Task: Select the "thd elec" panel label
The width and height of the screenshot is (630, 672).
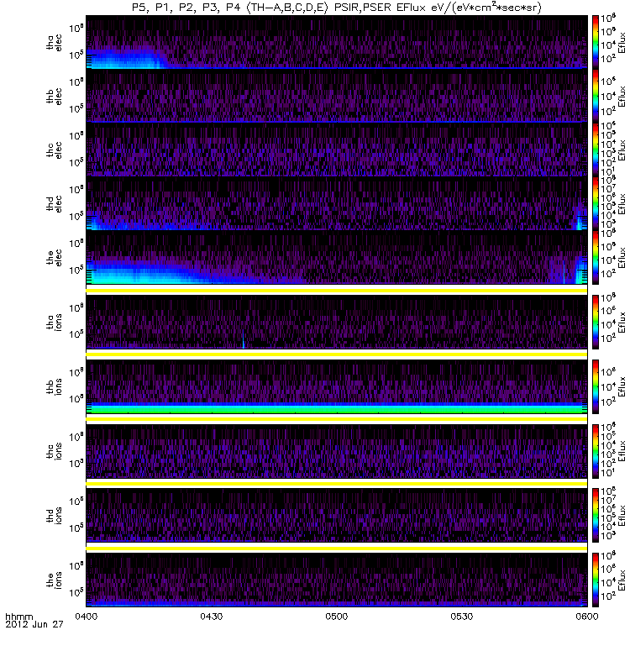Action: coord(55,204)
